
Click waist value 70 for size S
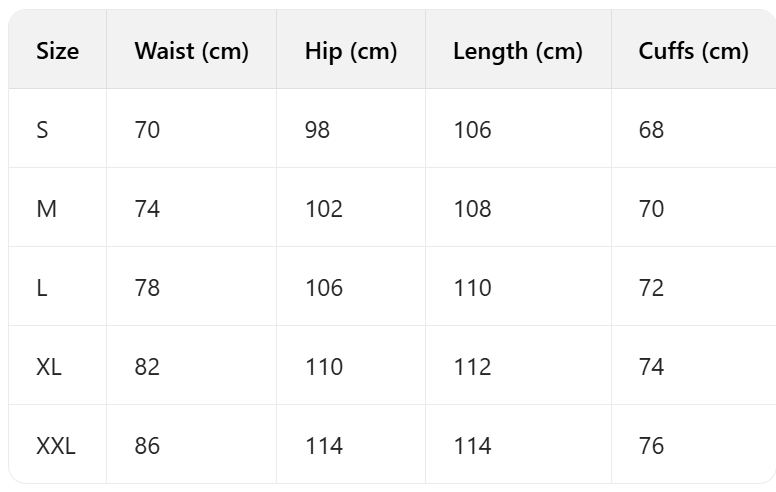pyautogui.click(x=147, y=130)
